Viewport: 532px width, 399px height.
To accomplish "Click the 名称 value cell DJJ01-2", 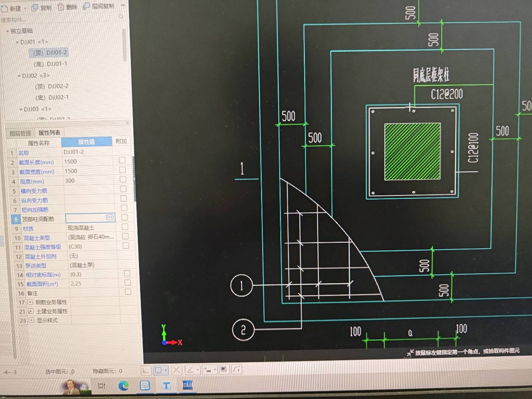I will tap(87, 152).
